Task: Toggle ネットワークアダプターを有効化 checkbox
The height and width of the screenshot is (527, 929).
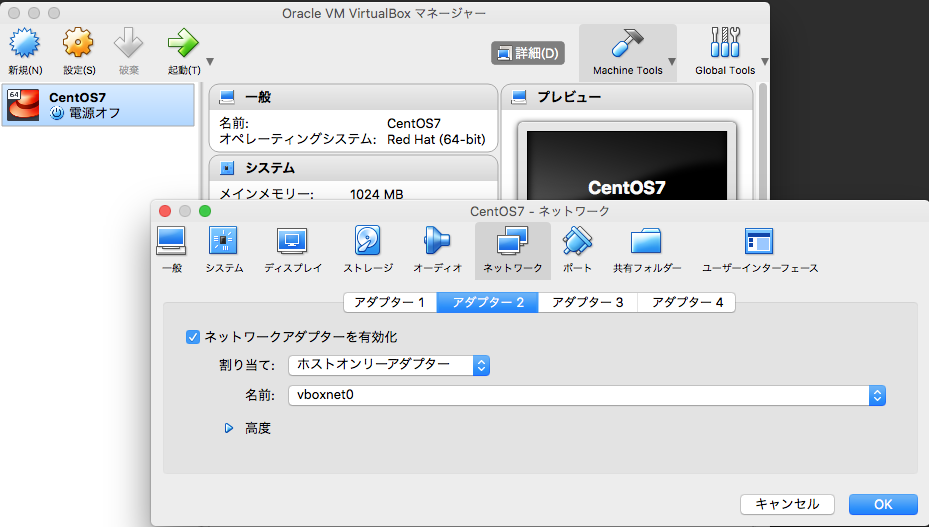Action: 193,337
